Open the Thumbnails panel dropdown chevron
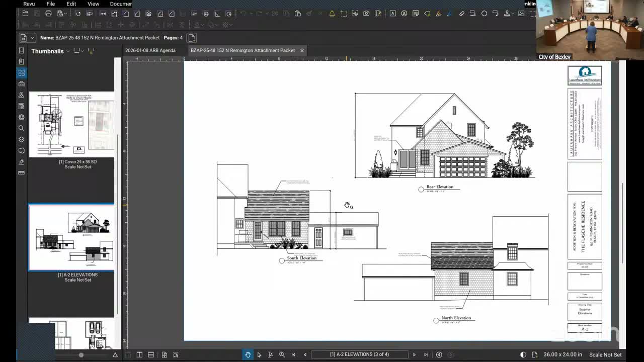The height and width of the screenshot is (362, 644). (67, 51)
